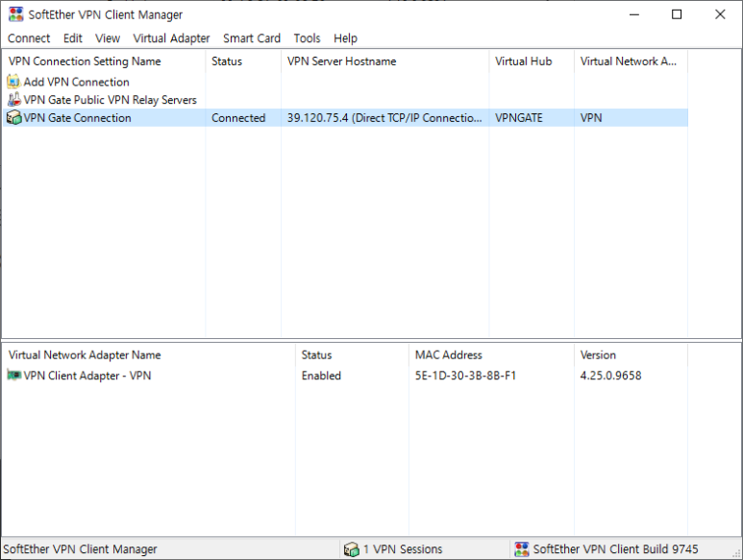
Task: Click the 1 VPN Sessions status text
Action: click(403, 549)
